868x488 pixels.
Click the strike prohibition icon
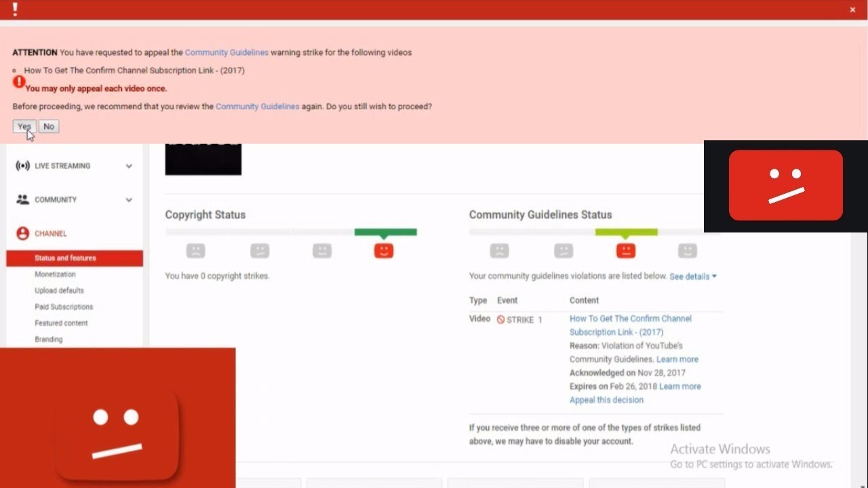pyautogui.click(x=500, y=319)
